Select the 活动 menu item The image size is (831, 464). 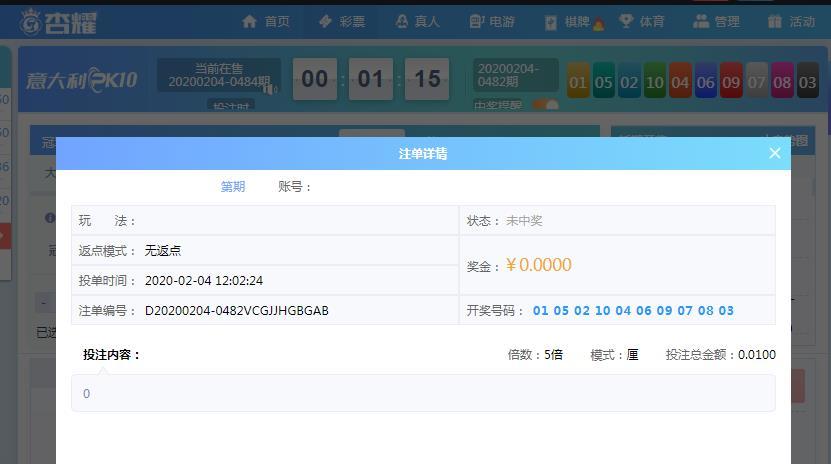pyautogui.click(x=791, y=22)
